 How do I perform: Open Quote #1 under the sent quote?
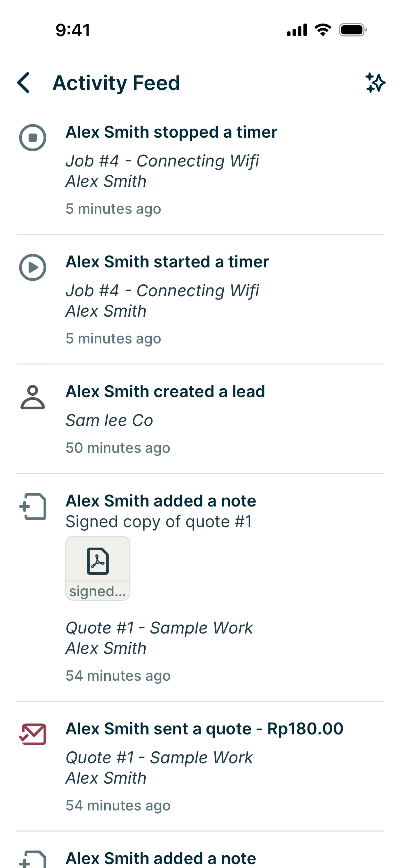[x=159, y=757]
